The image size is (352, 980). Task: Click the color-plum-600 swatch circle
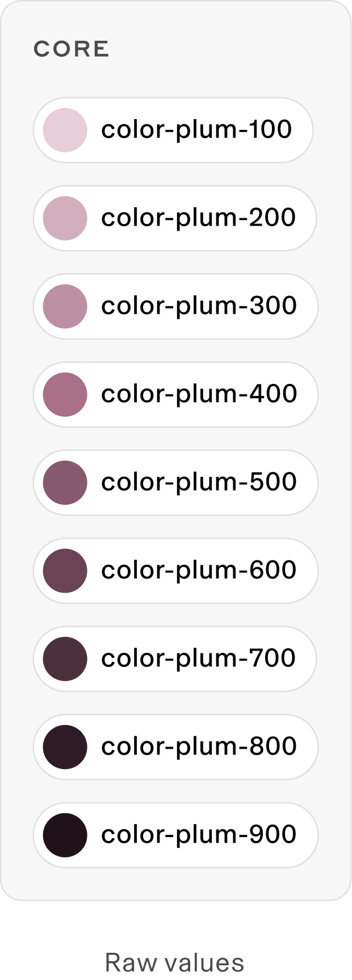click(x=65, y=571)
